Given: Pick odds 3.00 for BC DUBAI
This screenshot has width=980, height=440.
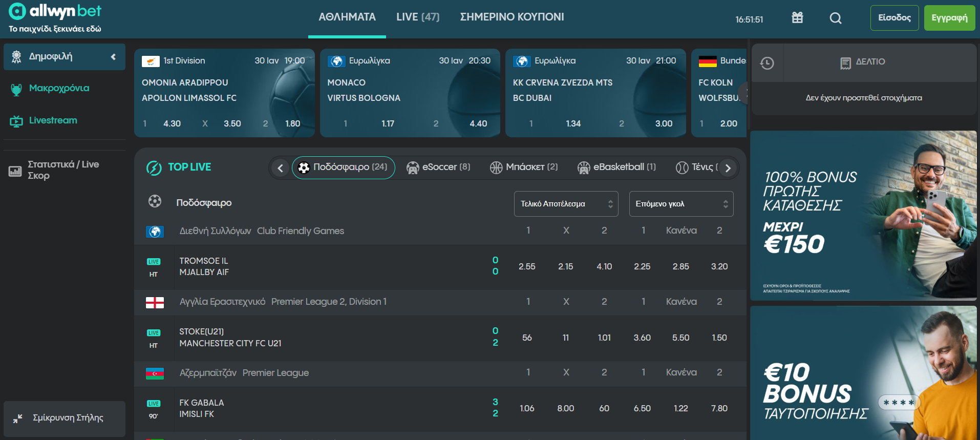Looking at the screenshot, I should point(664,123).
